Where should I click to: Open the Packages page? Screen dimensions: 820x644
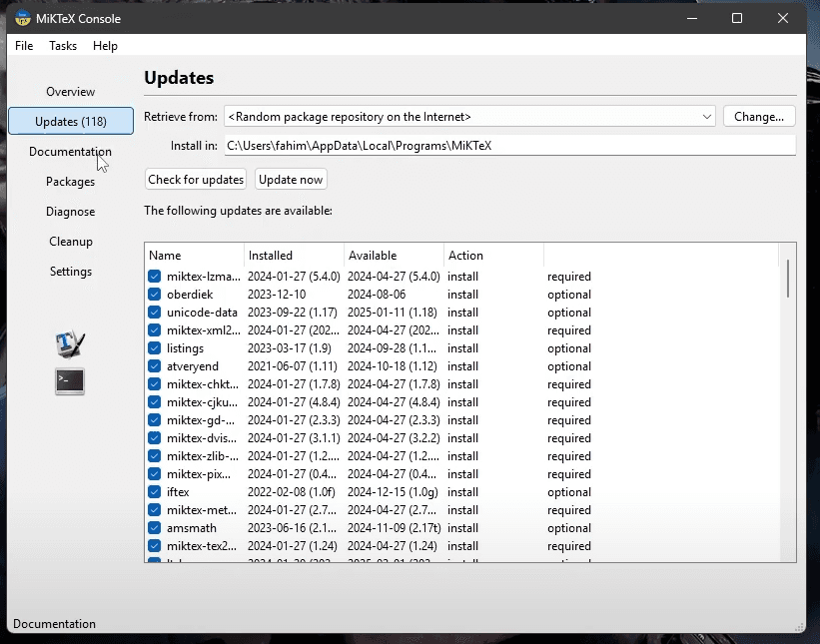point(71,182)
